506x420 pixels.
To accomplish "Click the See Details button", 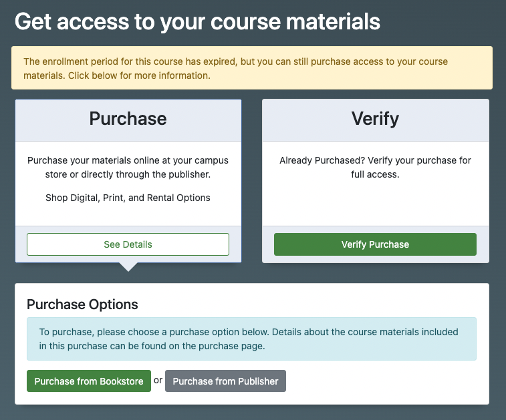I will coord(128,244).
